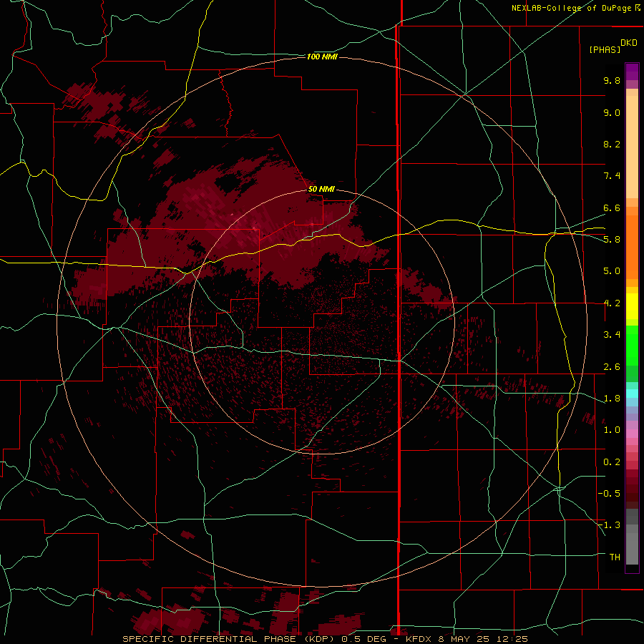Click the 5.0 value on color scale
Screen dimensions: 644x644
pyautogui.click(x=612, y=271)
